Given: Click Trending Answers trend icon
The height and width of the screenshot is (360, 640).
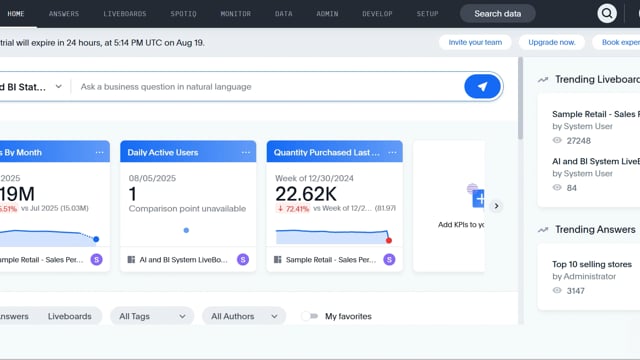Looking at the screenshot, I should pos(543,230).
